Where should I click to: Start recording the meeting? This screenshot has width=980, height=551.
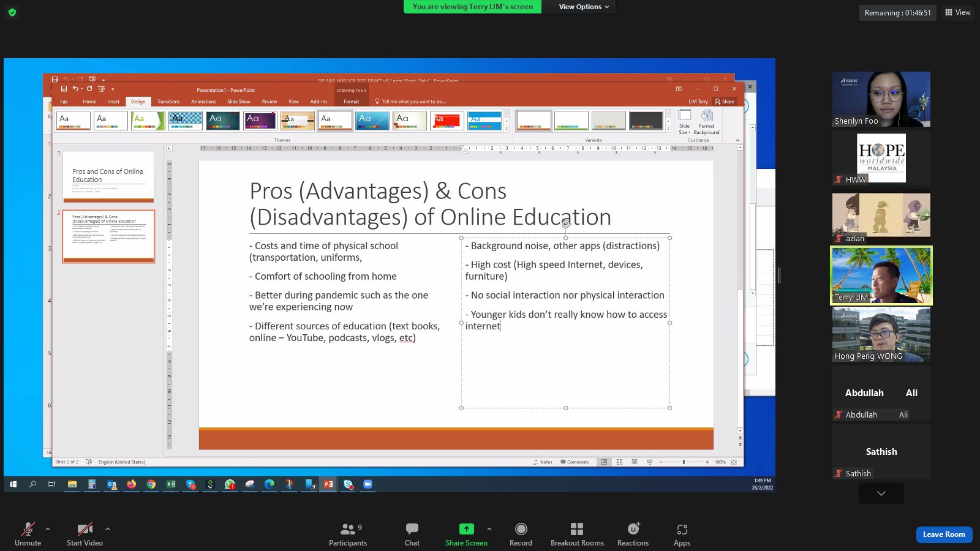521,534
